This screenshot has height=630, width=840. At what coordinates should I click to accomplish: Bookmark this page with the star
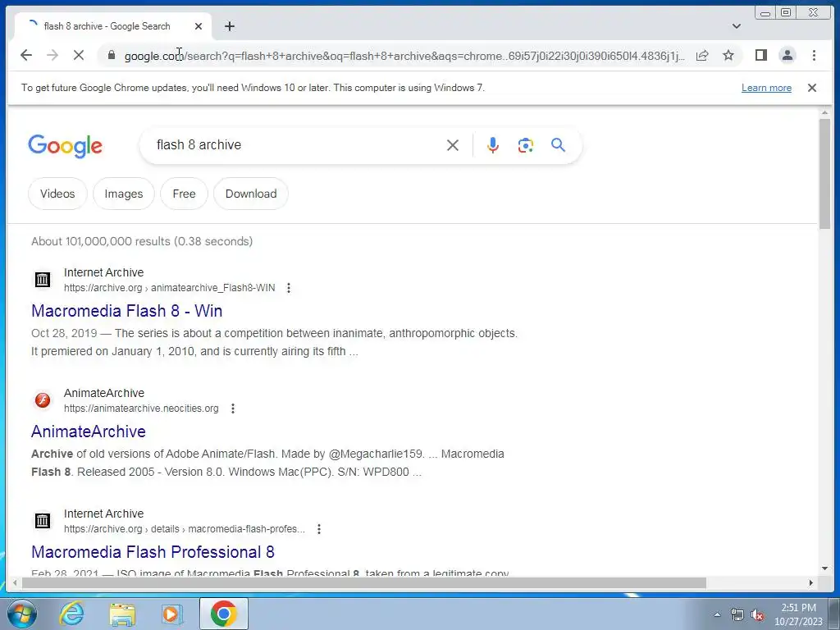point(728,55)
